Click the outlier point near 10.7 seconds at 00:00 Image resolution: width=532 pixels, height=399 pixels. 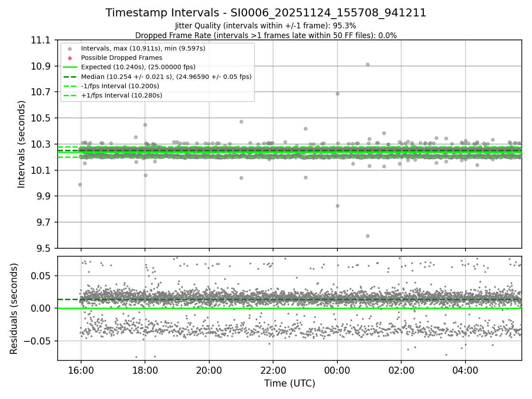click(x=337, y=94)
